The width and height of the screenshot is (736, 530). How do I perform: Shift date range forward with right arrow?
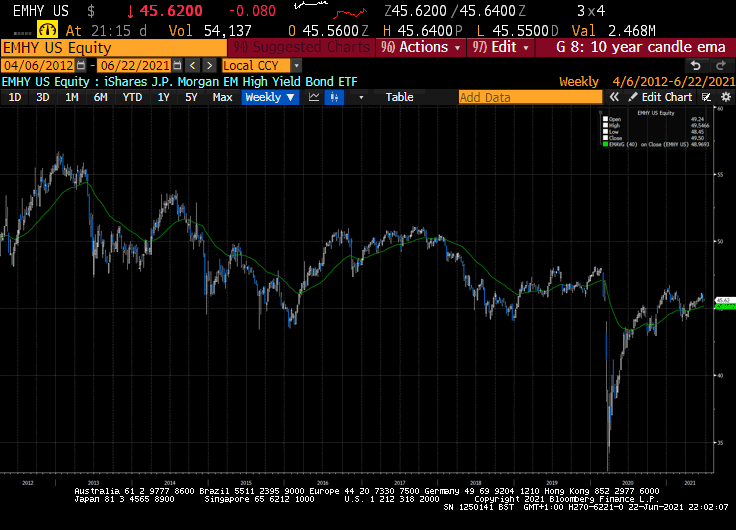pyautogui.click(x=209, y=65)
